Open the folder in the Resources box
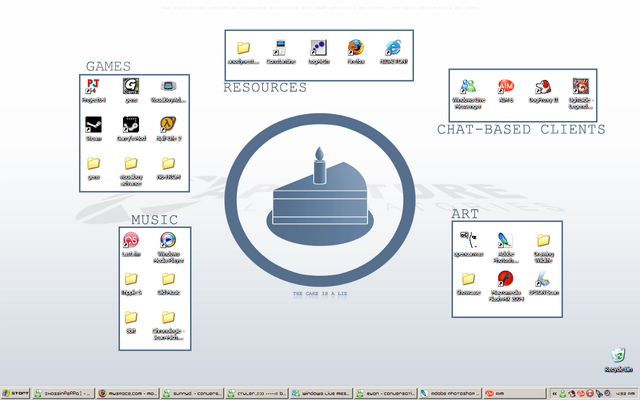 click(243, 48)
